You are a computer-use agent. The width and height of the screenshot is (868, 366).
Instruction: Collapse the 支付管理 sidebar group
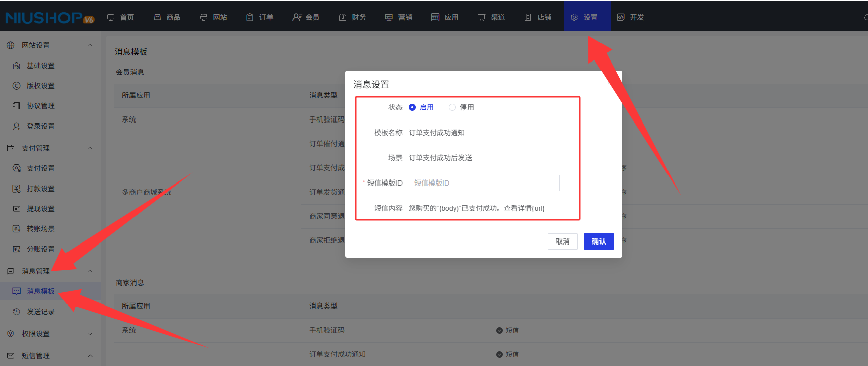90,148
